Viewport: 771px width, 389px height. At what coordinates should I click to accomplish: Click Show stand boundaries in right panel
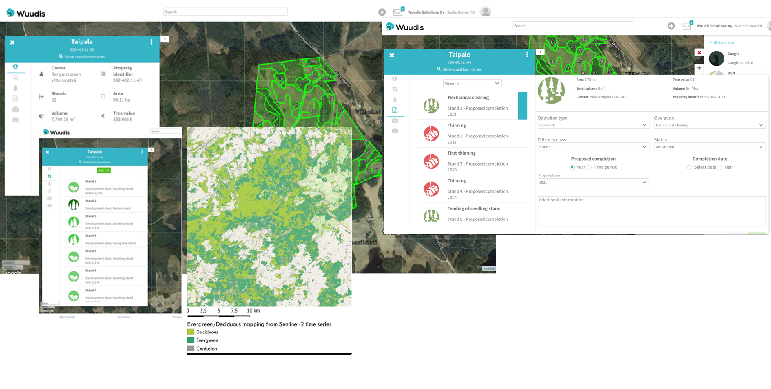coord(460,69)
